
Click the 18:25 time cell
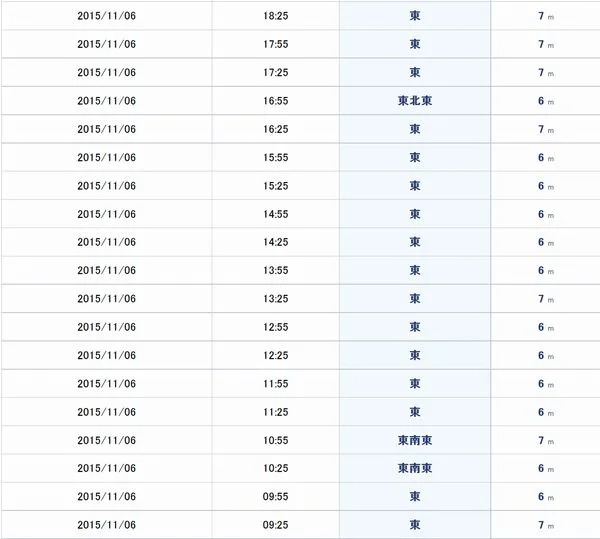click(x=276, y=16)
